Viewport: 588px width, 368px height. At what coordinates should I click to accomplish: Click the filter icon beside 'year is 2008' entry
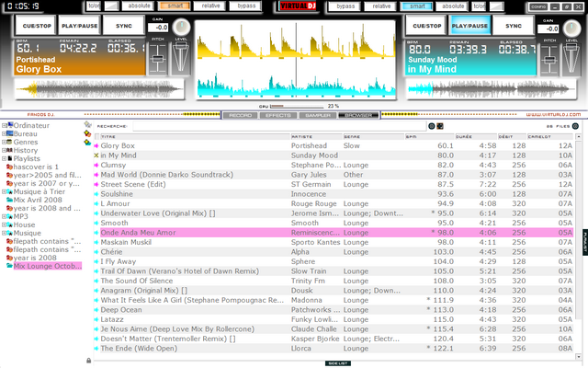pos(10,258)
